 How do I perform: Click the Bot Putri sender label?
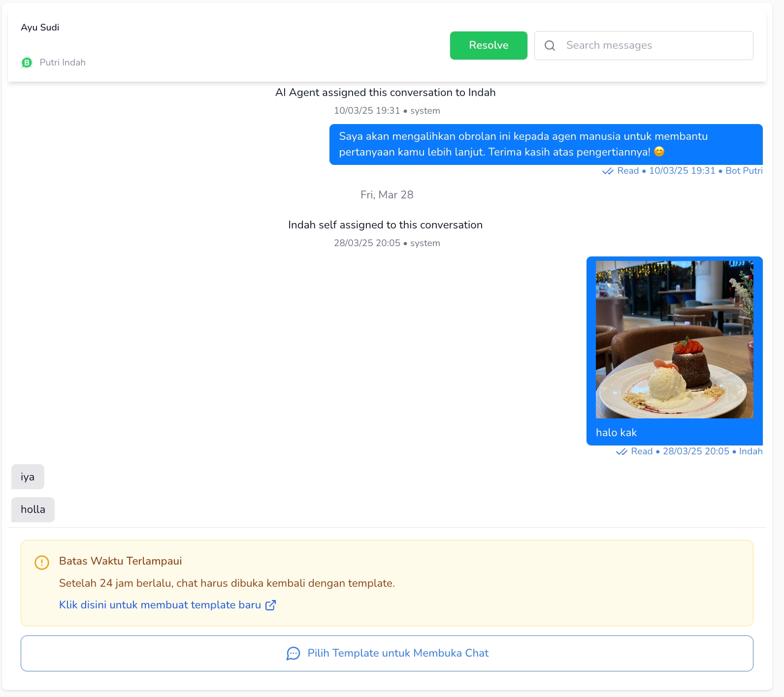pos(744,171)
